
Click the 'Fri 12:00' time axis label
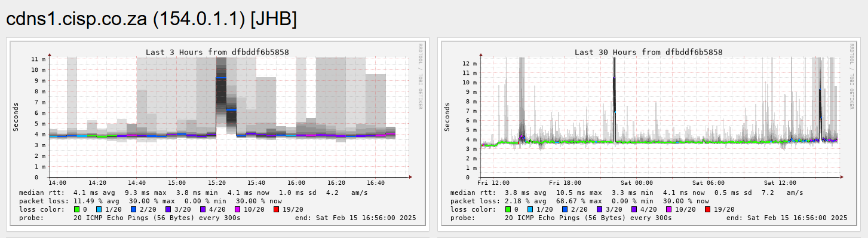click(493, 182)
